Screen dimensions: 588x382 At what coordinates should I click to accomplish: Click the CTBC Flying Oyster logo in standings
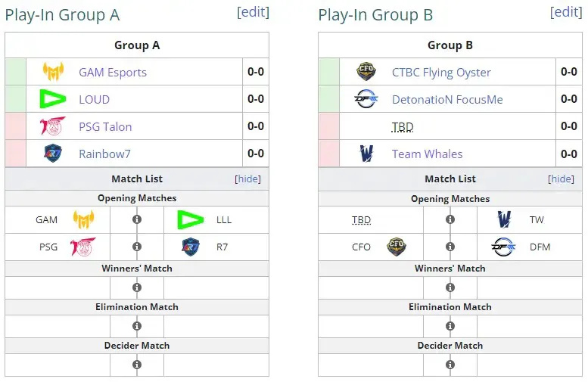click(366, 72)
